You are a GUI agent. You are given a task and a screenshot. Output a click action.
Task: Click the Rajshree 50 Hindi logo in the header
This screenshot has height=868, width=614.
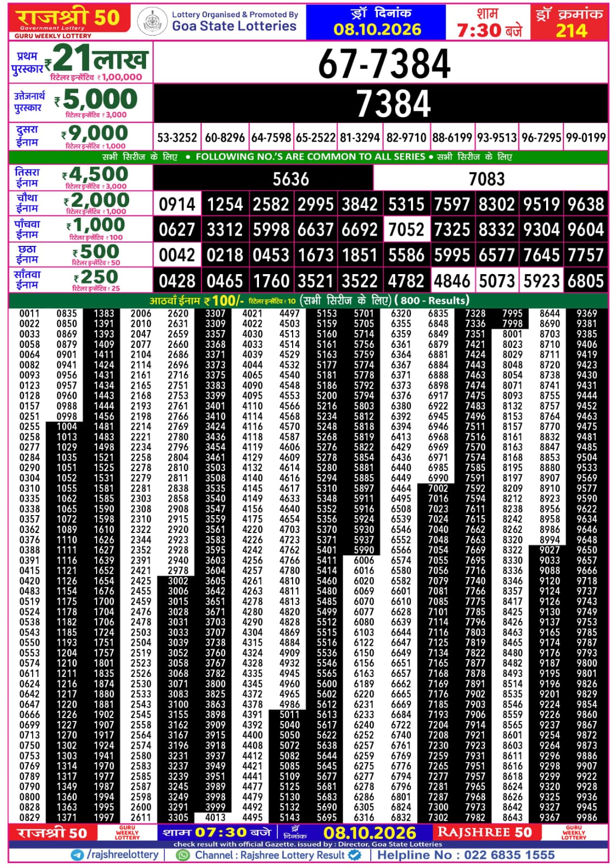(x=69, y=18)
